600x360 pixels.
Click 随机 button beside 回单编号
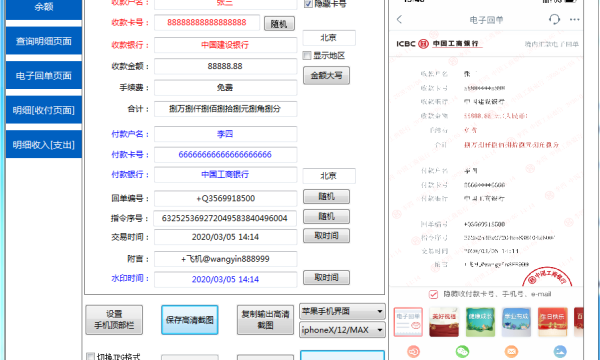tap(326, 197)
